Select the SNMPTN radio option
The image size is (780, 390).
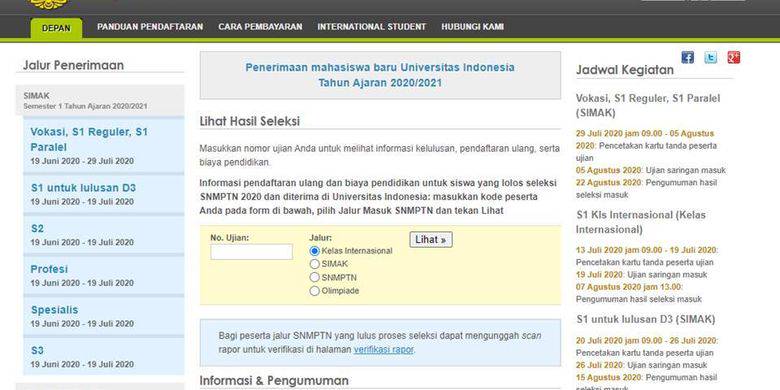[x=314, y=278]
